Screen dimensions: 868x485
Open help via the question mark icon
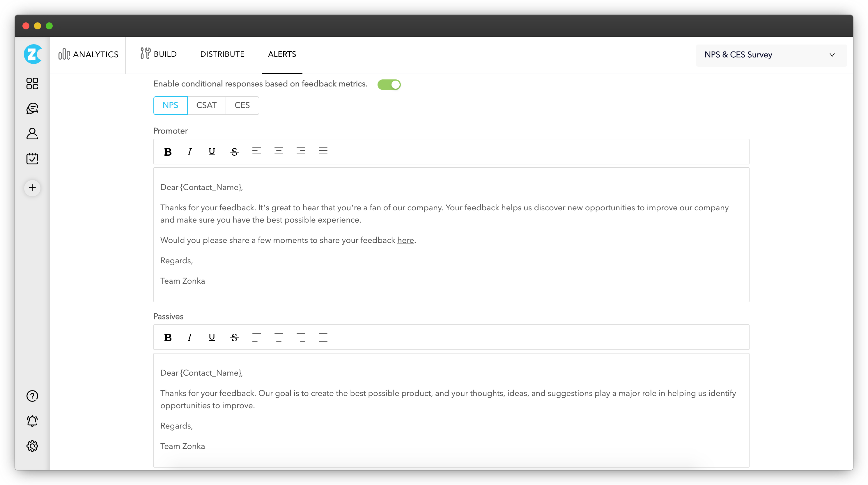[32, 396]
